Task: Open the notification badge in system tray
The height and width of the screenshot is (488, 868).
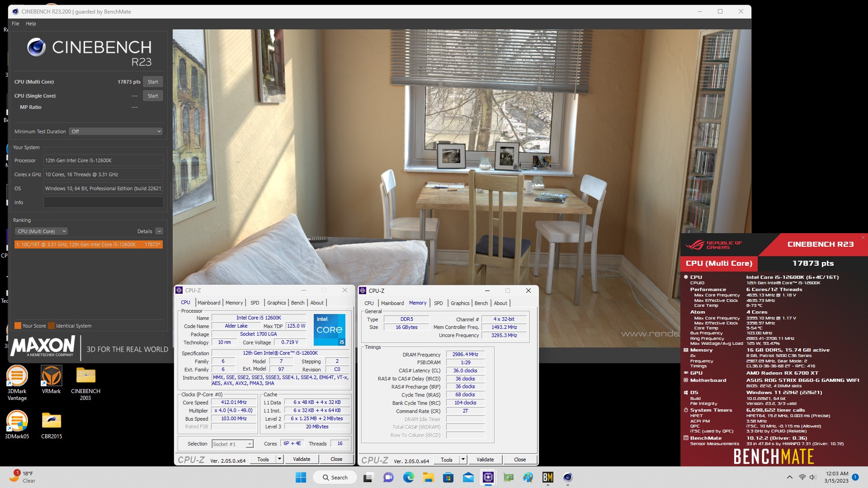Action: pos(855,477)
